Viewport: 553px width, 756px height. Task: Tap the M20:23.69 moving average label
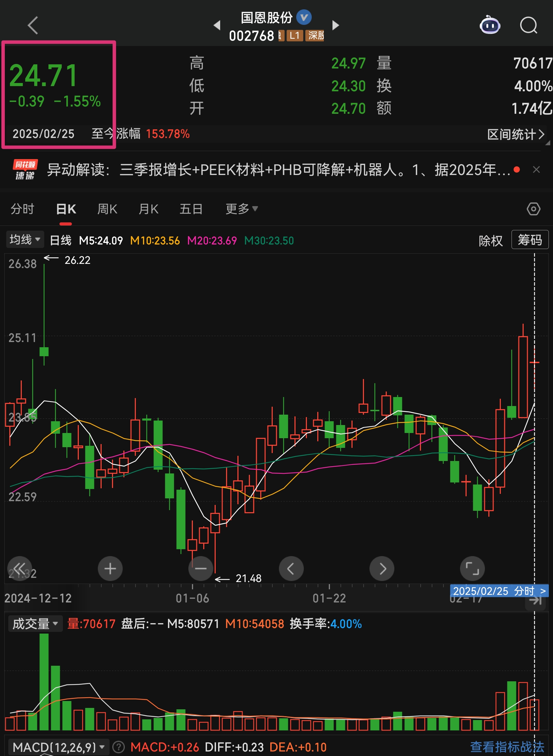212,240
